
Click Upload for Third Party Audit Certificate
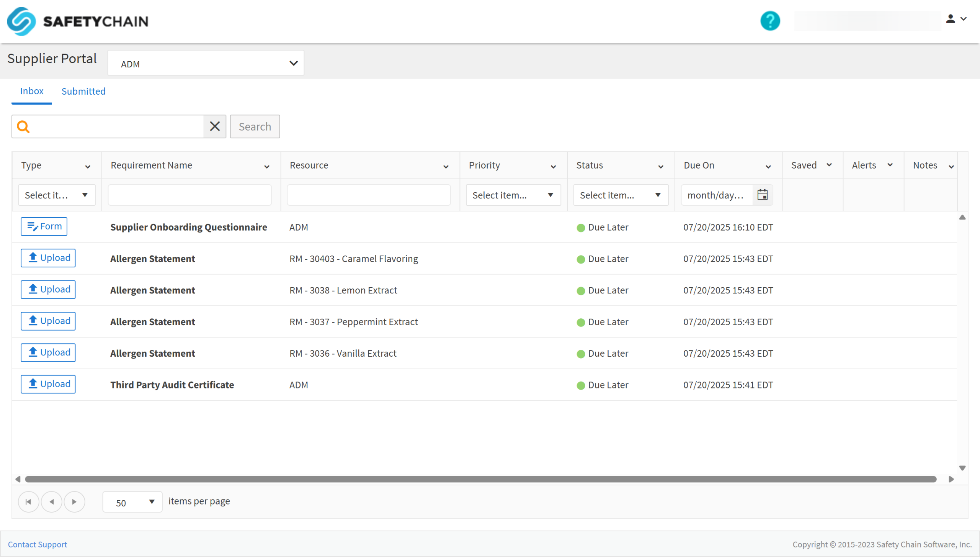click(x=48, y=384)
